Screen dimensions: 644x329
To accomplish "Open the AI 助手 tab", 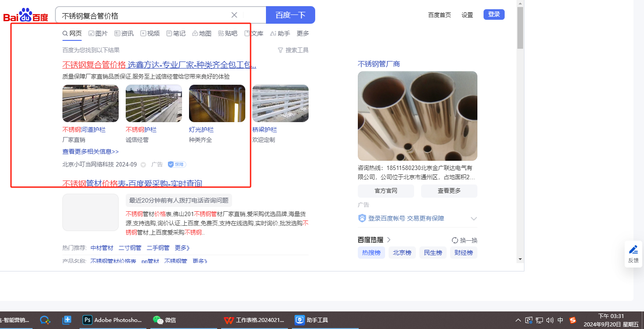I will pos(280,33).
